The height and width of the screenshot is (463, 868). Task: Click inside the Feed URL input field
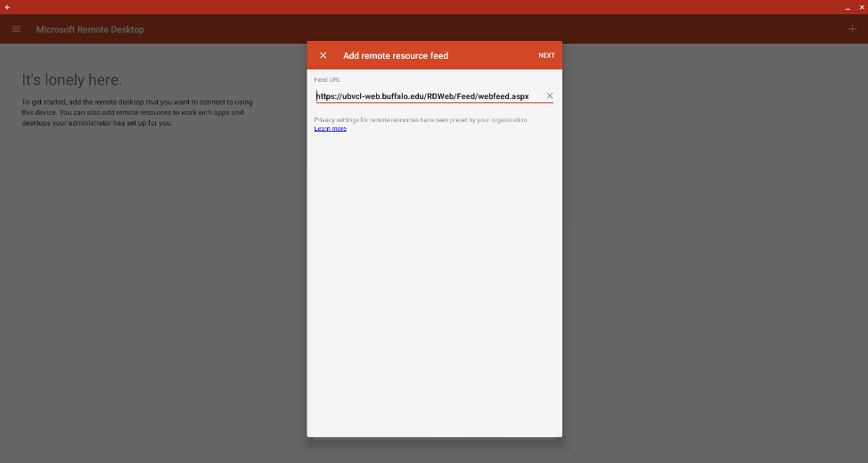point(428,96)
